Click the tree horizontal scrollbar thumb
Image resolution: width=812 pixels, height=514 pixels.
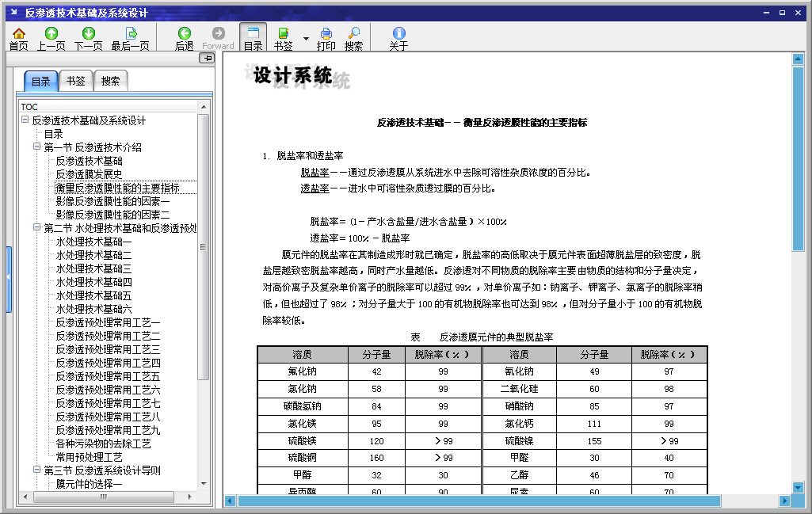104,497
